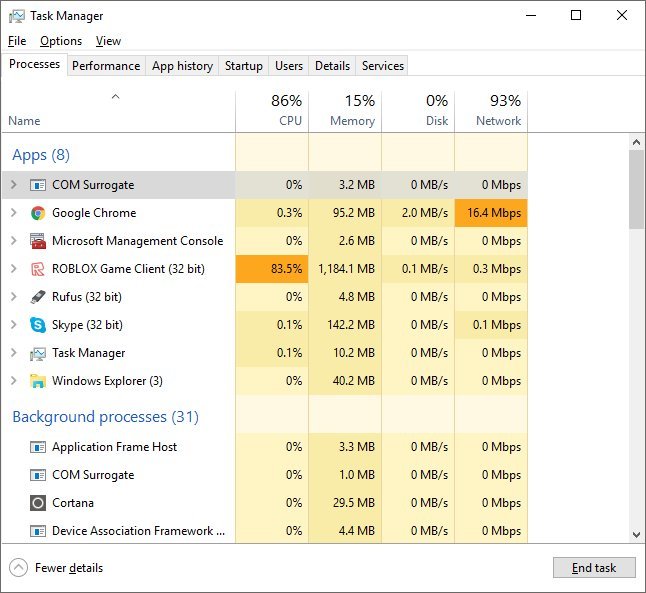Image resolution: width=646 pixels, height=593 pixels.
Task: Open the Startup tab
Action: coord(243,66)
